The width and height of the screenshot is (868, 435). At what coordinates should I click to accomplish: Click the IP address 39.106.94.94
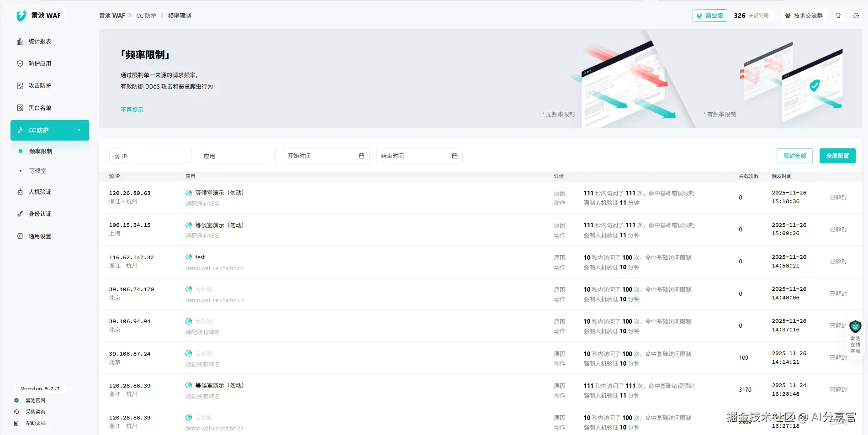point(130,322)
